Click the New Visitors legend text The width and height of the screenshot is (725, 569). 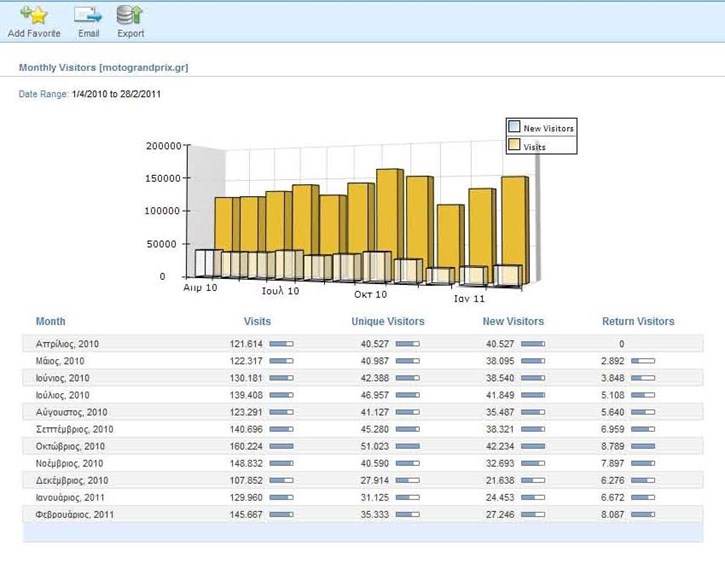pos(548,128)
